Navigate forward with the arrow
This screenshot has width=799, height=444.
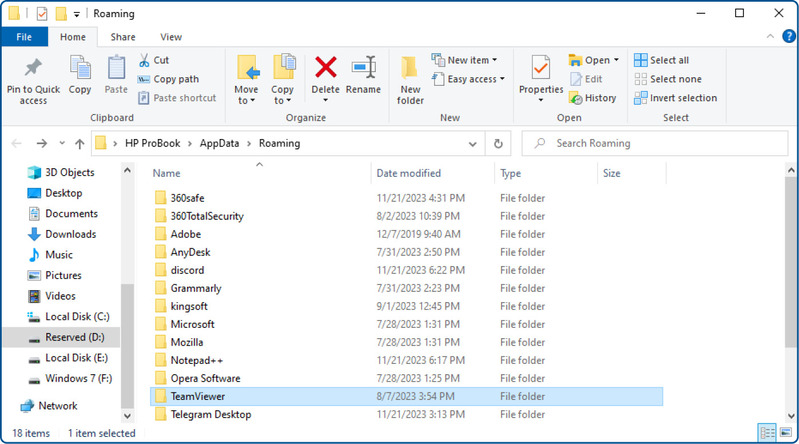(x=42, y=144)
